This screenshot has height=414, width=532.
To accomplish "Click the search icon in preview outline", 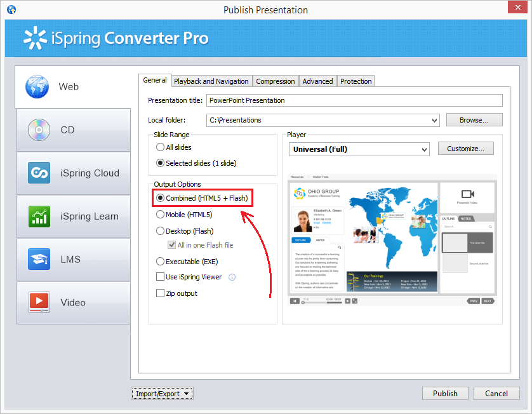I will (490, 227).
